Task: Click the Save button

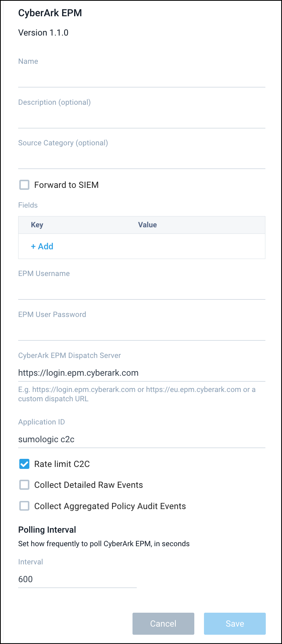Action: (x=234, y=624)
